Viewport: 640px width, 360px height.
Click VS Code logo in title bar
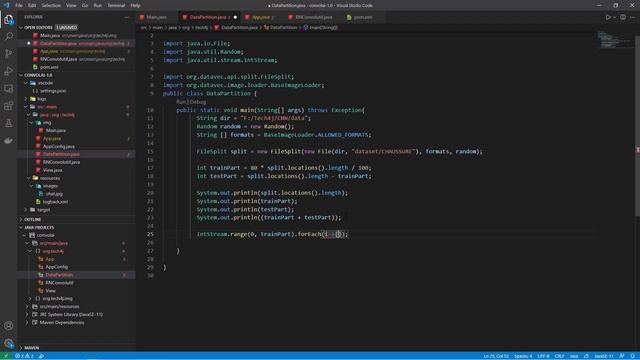coord(7,5)
